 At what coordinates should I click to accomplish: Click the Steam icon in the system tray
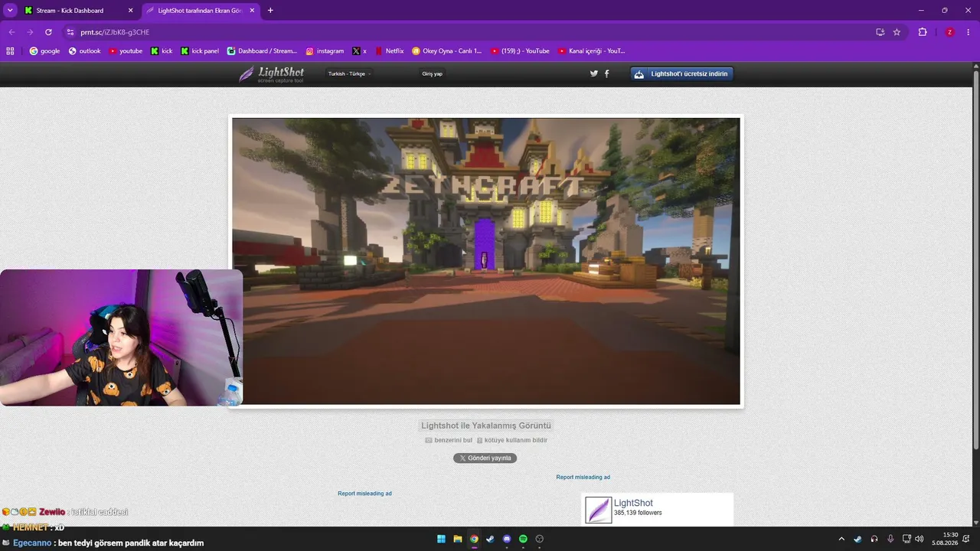point(857,539)
